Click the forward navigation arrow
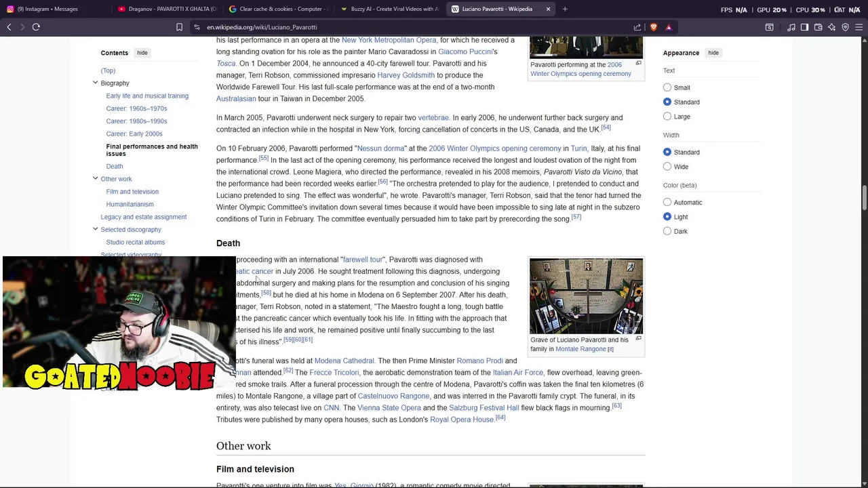This screenshot has width=868, height=488. point(22,27)
